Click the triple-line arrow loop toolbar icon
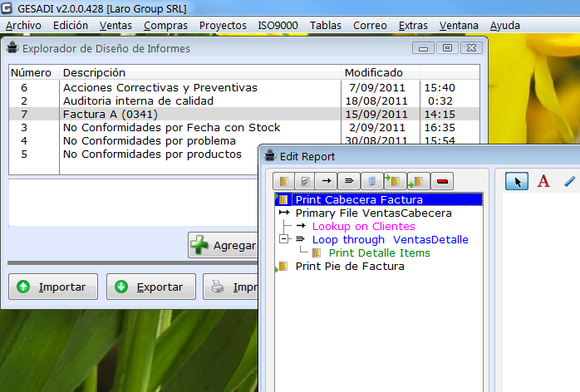Image resolution: width=580 pixels, height=392 pixels. pyautogui.click(x=349, y=181)
